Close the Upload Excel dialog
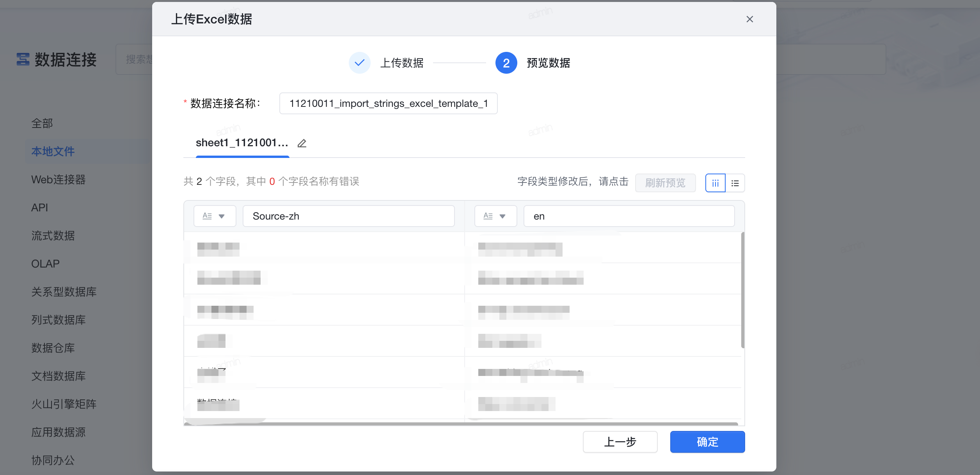 tap(749, 19)
